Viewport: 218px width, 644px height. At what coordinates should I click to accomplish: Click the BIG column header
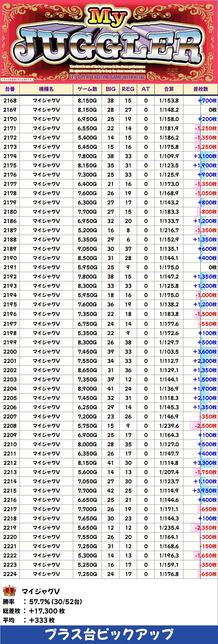point(111,89)
